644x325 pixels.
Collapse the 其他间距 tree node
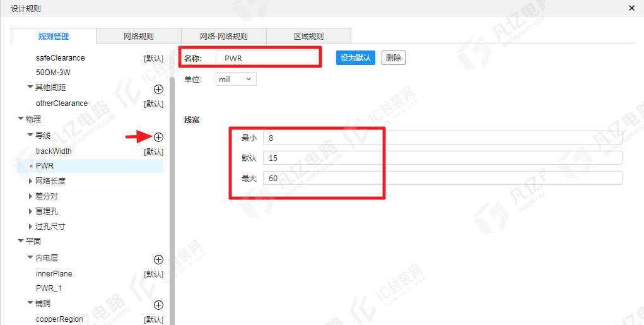(x=30, y=87)
